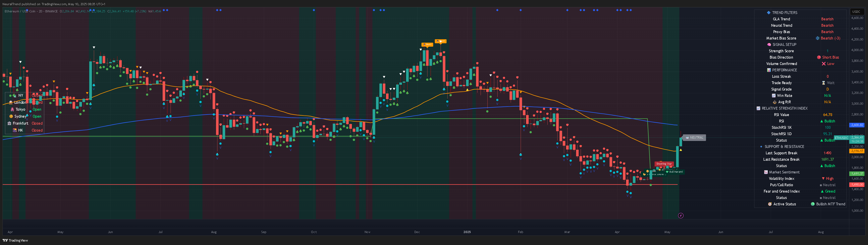Click the Signal Grade value D
Viewport: 868px width, 245px height.
[x=828, y=89]
